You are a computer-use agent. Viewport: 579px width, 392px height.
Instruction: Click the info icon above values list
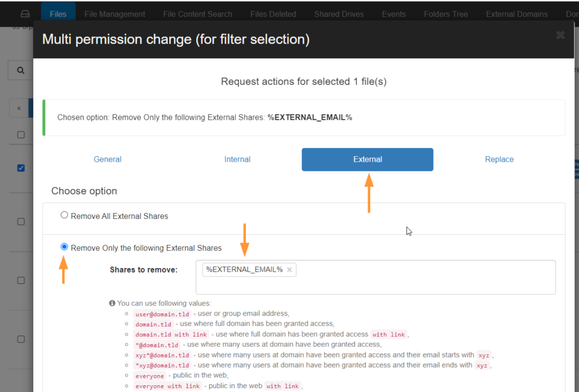tap(112, 303)
